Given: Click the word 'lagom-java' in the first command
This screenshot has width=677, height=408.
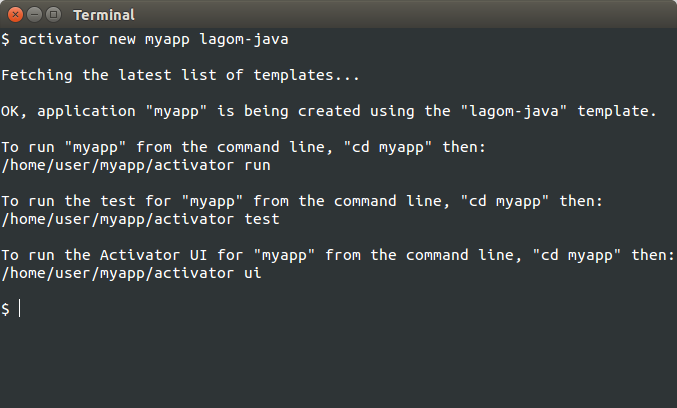Looking at the screenshot, I should coord(244,39).
